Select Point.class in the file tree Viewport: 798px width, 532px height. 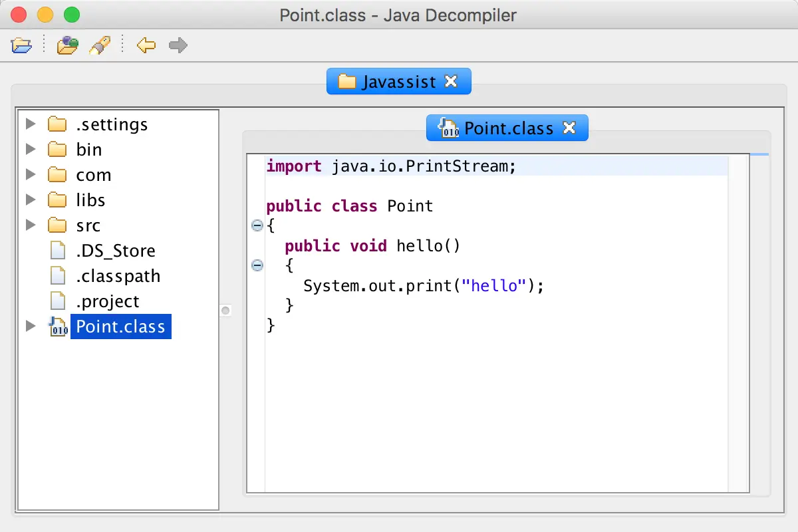(120, 327)
